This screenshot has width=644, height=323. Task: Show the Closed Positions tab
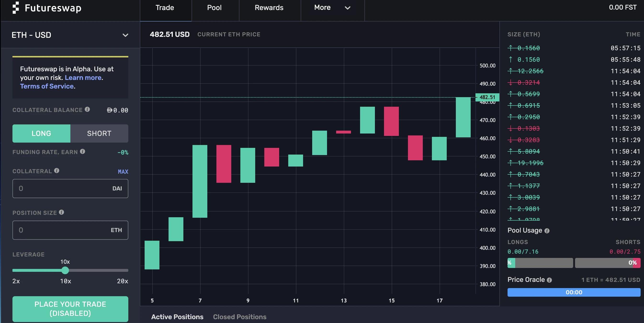[239, 317]
